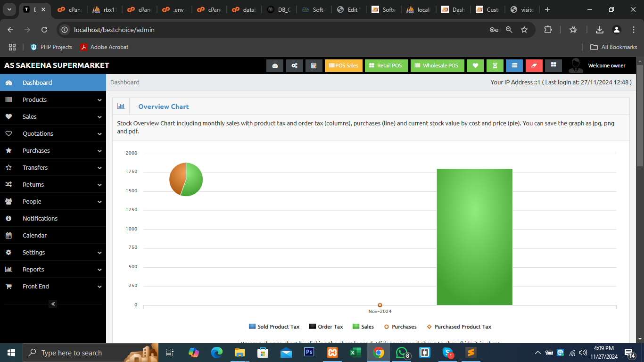
Task: Click the blue list icon button
Action: point(514,66)
